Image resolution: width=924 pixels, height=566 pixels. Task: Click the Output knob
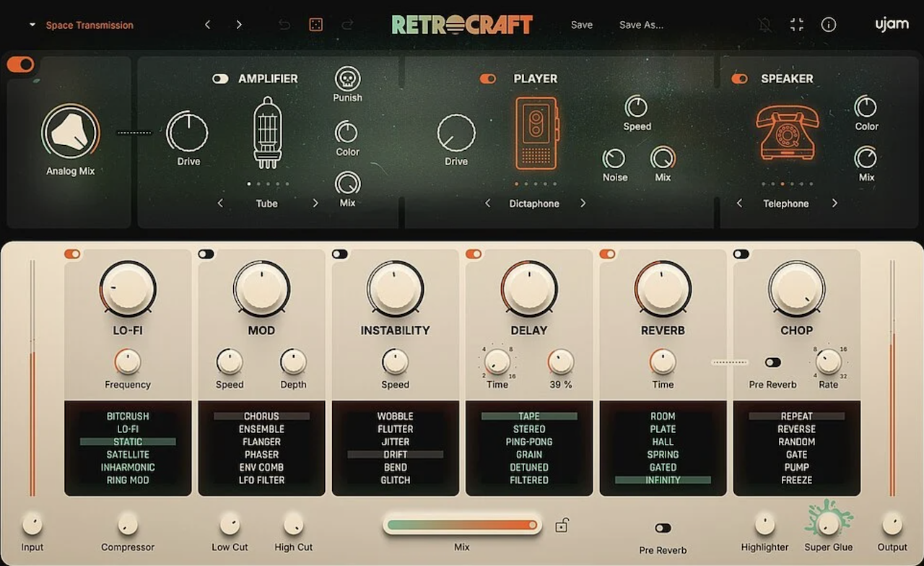click(892, 524)
